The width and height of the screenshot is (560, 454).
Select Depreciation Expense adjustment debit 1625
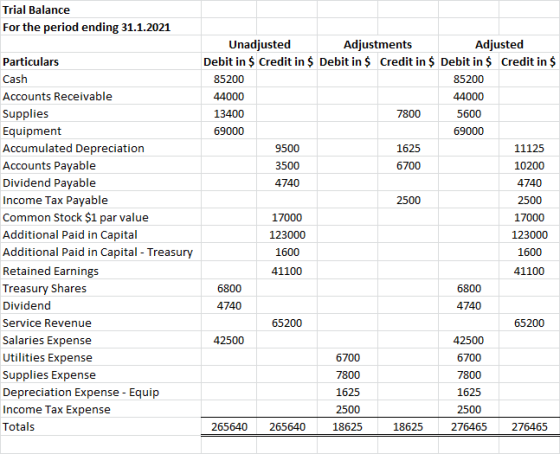coord(348,392)
